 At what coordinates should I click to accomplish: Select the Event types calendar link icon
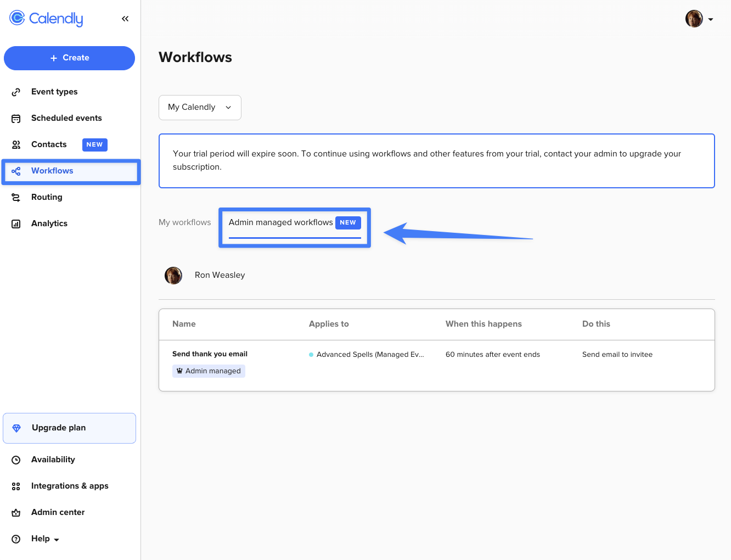(x=16, y=92)
